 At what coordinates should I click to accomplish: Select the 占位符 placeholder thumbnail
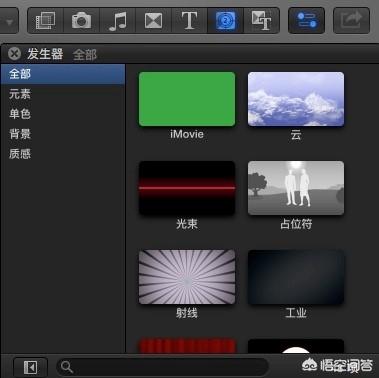pyautogui.click(x=296, y=188)
